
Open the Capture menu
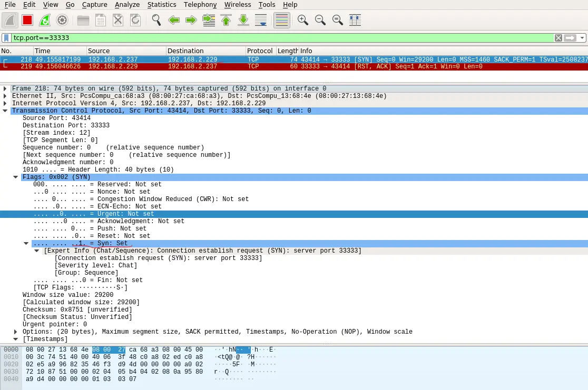click(94, 5)
